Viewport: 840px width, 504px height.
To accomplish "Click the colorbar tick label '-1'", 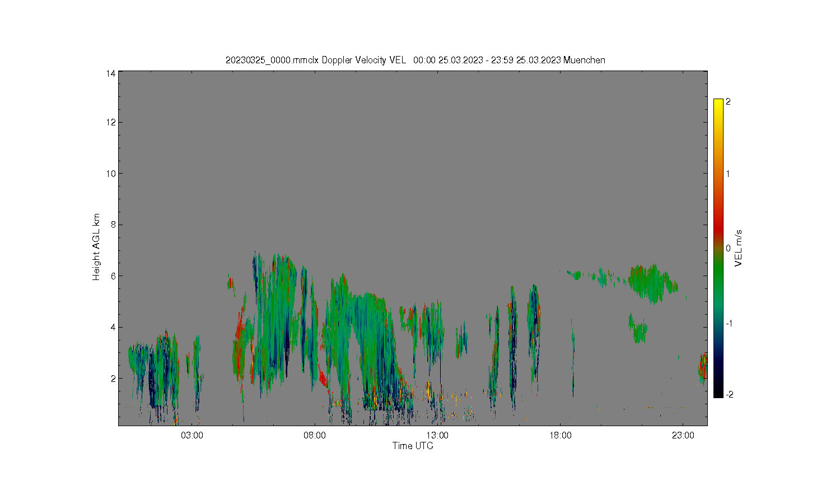I will click(x=729, y=324).
